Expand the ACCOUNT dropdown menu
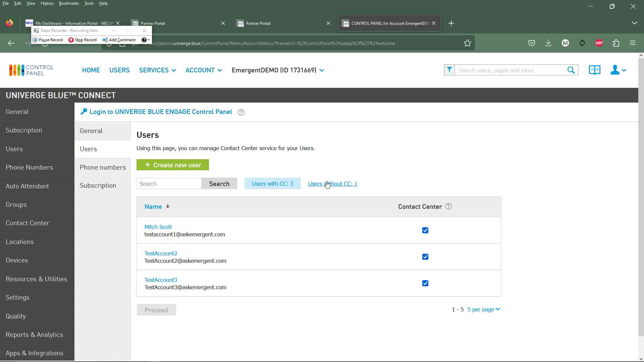 204,70
